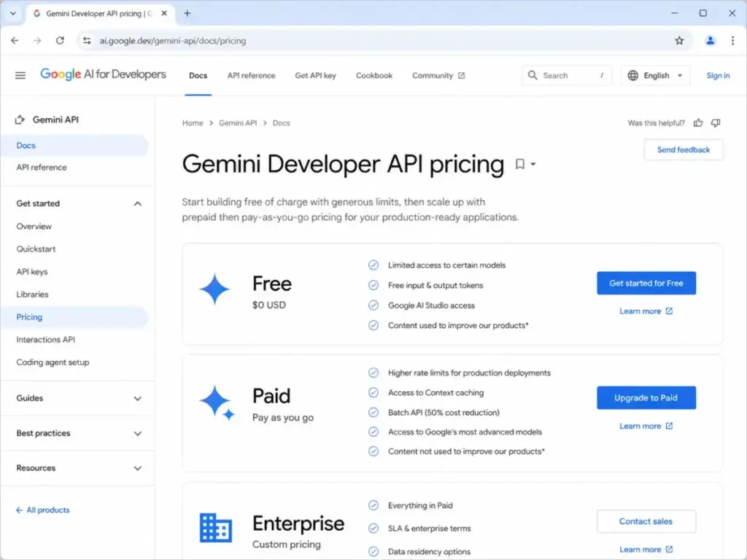
Task: Bookmark this page with the bookmark icon
Action: coord(519,164)
